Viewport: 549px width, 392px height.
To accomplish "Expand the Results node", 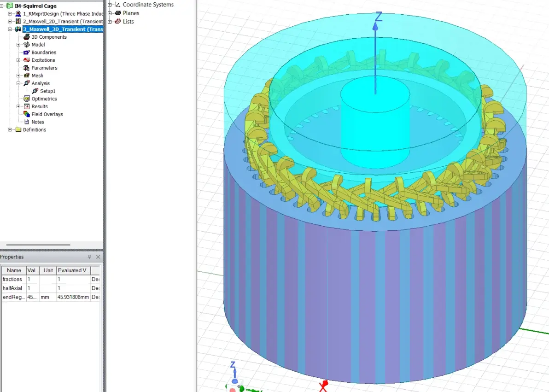I will point(18,106).
